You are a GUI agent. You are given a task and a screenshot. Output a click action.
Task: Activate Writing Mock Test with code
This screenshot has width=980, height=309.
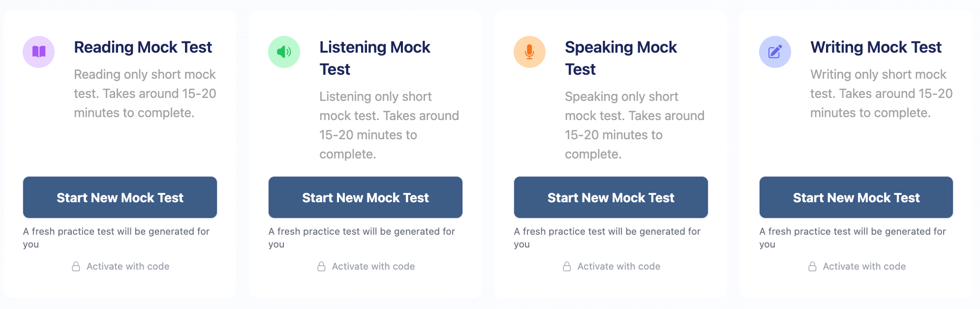tap(864, 266)
